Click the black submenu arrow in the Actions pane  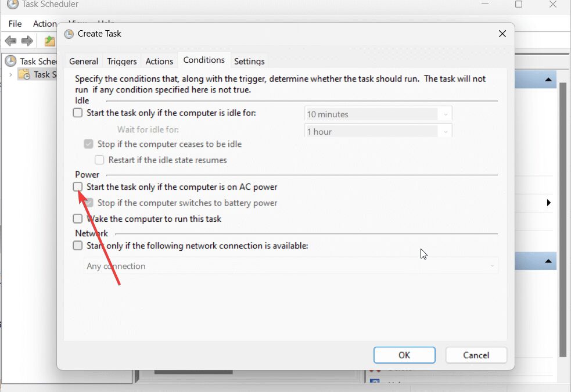[x=548, y=203]
